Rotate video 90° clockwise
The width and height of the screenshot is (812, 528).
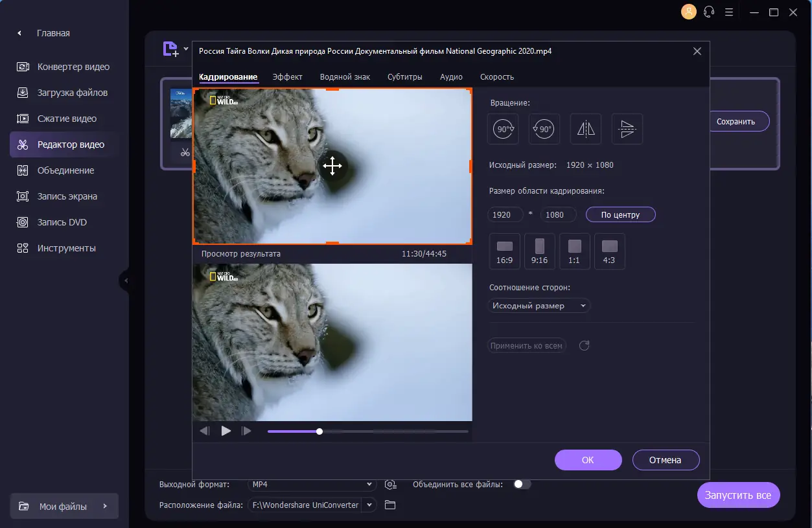tap(504, 129)
